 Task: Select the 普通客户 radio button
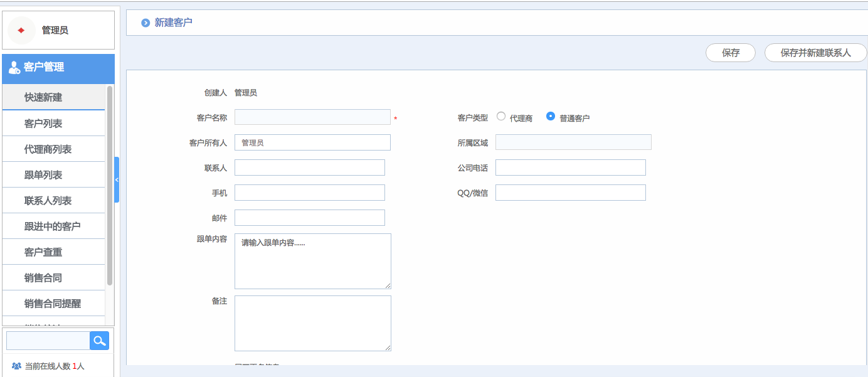point(551,116)
